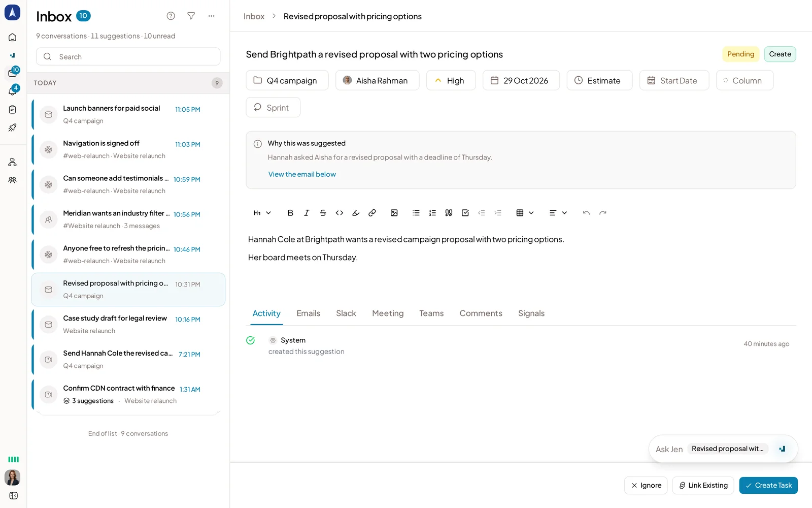The height and width of the screenshot is (508, 812).
Task: Open the Q4 campaign project selector
Action: pos(287,80)
